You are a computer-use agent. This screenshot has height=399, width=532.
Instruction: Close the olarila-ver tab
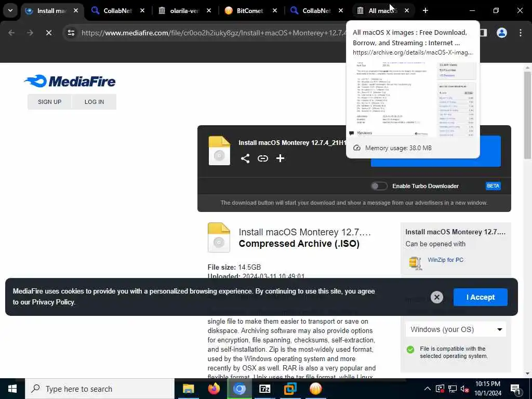pyautogui.click(x=209, y=10)
